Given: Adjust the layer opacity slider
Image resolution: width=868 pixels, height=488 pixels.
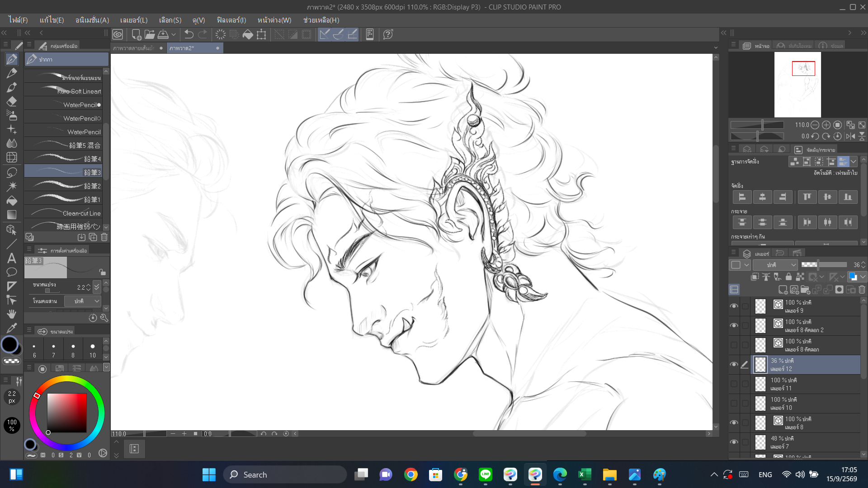Looking at the screenshot, I should click(824, 265).
